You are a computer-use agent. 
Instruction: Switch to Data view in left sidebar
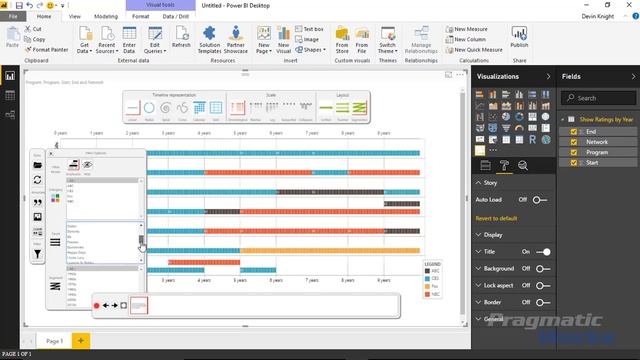coord(10,96)
